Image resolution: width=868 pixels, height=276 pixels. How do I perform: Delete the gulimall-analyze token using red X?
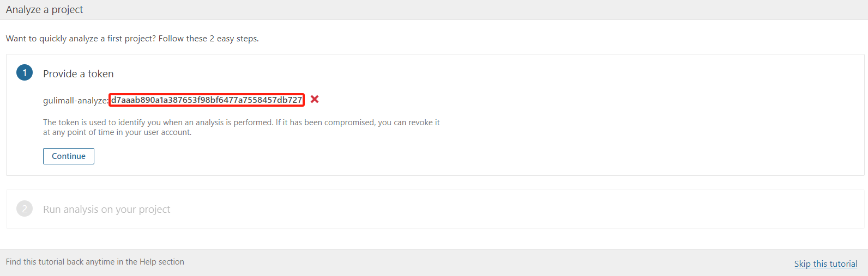(315, 99)
